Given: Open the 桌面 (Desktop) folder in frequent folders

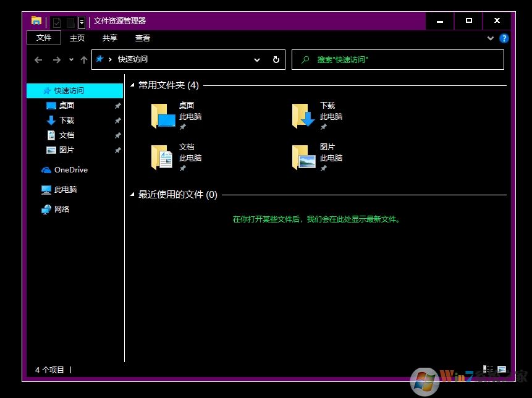Looking at the screenshot, I should pos(164,116).
